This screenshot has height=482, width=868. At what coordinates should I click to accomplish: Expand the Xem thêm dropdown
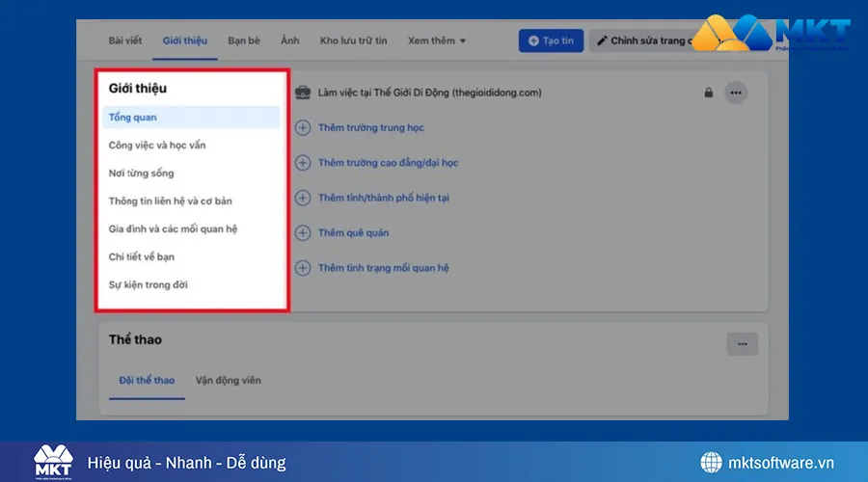437,40
